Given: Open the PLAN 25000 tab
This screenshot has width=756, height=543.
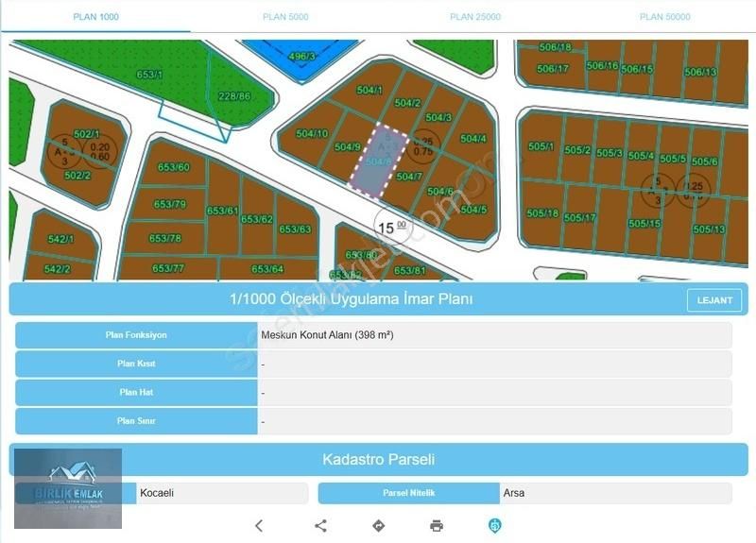Looking at the screenshot, I should pyautogui.click(x=475, y=17).
